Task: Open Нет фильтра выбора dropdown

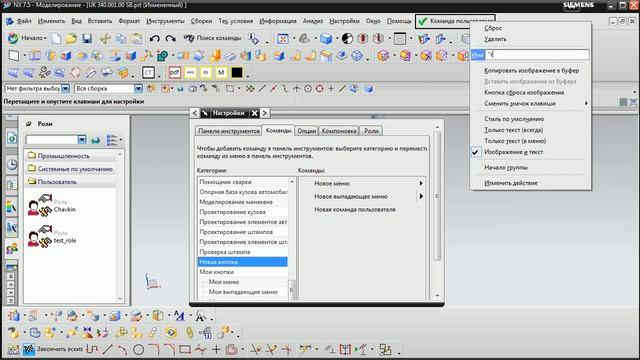Action: click(66, 89)
